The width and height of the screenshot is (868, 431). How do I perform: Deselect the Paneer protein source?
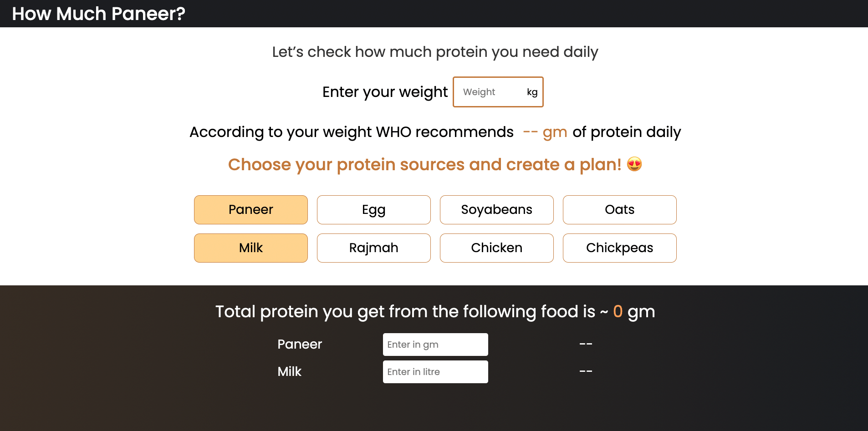point(250,210)
